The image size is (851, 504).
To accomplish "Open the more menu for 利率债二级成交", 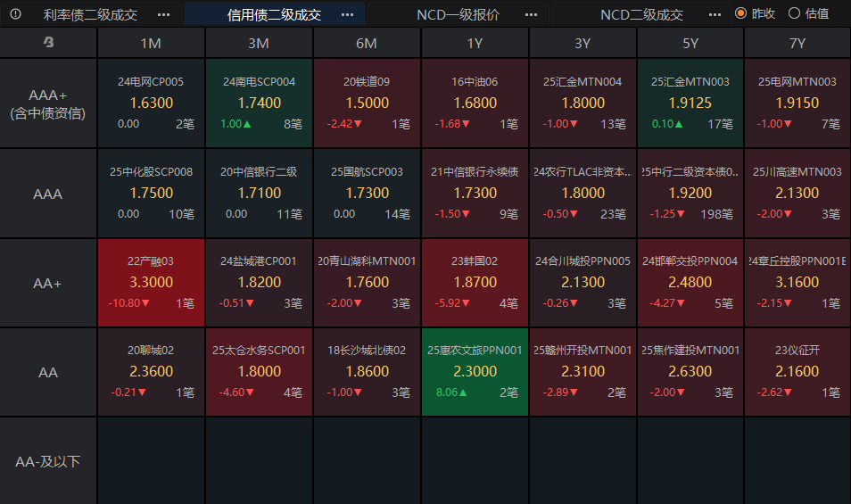I will coord(163,14).
